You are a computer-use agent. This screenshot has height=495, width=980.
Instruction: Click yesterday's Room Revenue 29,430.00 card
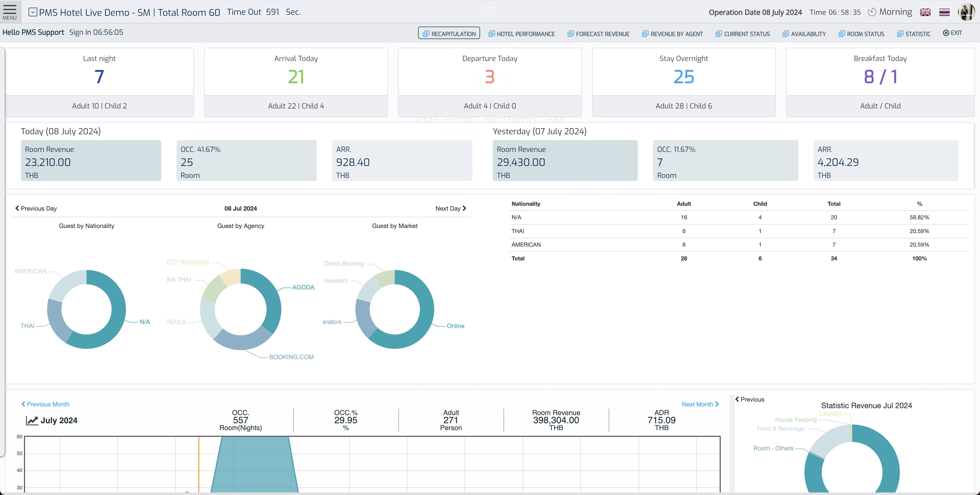pos(565,161)
